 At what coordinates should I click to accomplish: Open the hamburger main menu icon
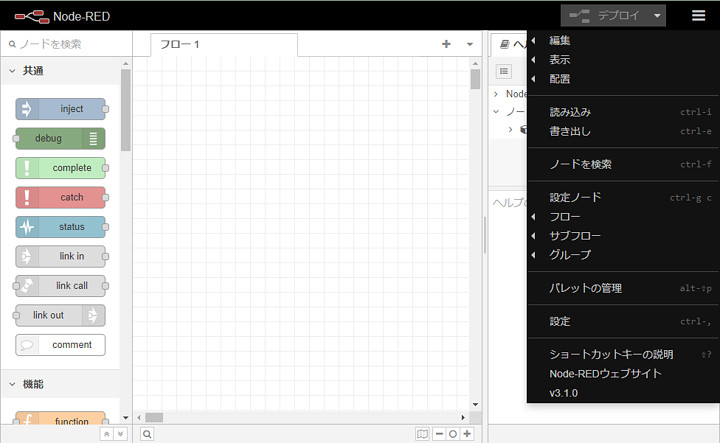[698, 16]
